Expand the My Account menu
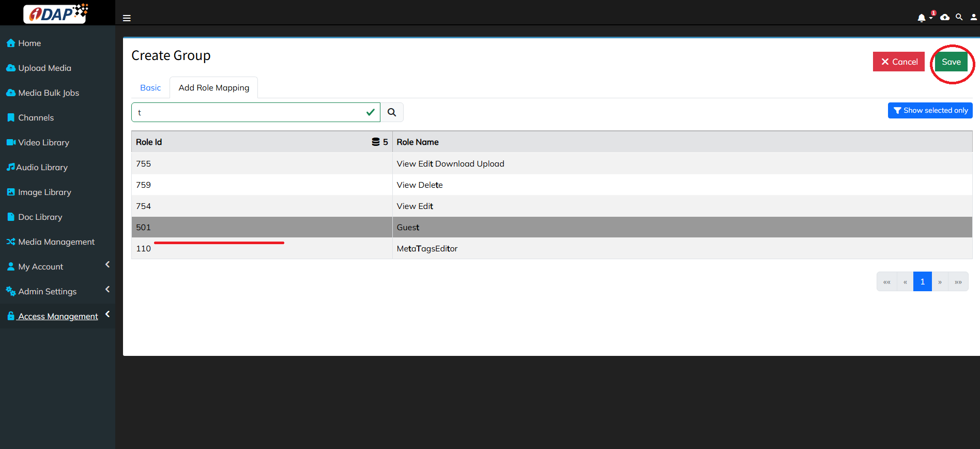The width and height of the screenshot is (980, 449). pyautogui.click(x=40, y=267)
